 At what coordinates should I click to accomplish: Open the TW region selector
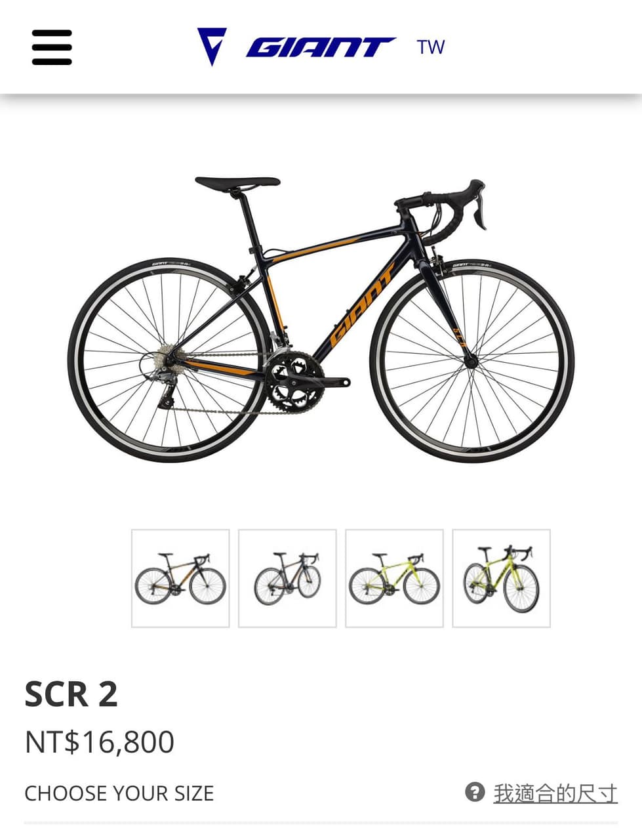430,47
